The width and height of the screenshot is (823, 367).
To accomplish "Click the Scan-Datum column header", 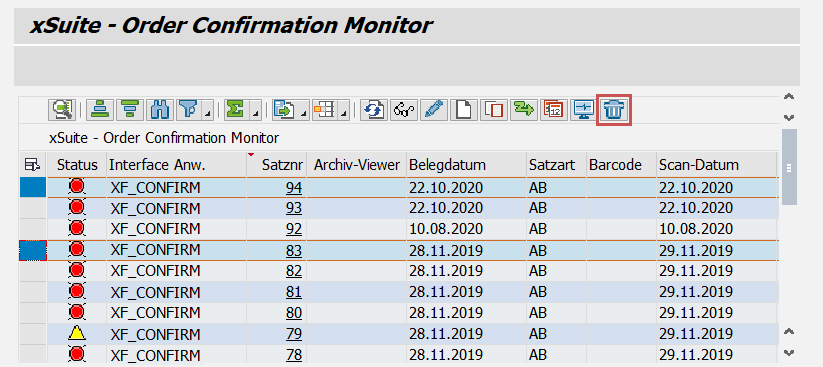I will tap(717, 165).
